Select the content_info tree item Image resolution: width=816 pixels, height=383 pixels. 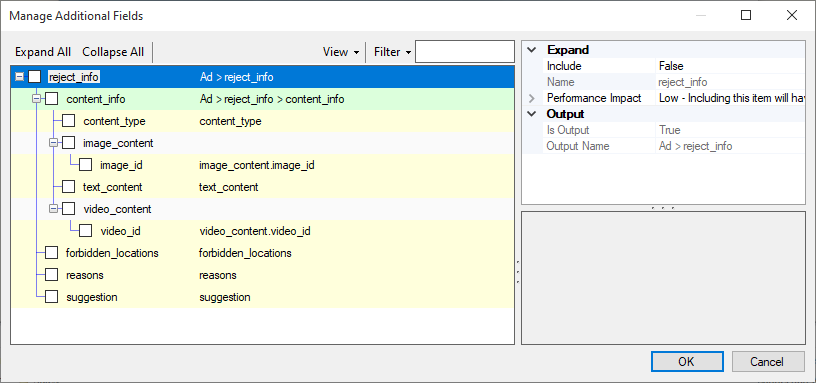click(x=96, y=99)
